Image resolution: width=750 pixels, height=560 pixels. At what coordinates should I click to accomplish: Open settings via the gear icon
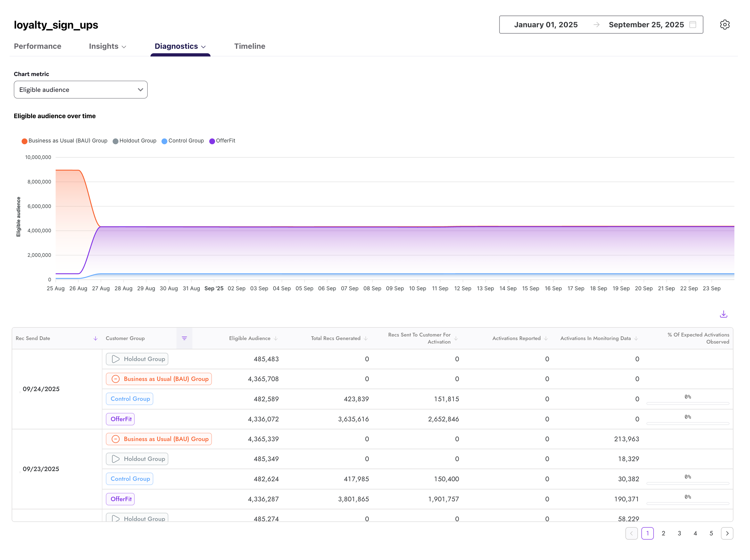[x=725, y=24]
